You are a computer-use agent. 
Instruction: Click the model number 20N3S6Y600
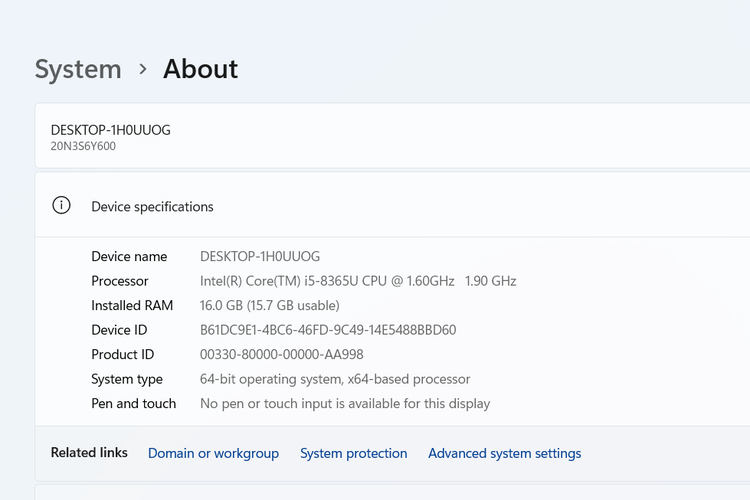83,146
